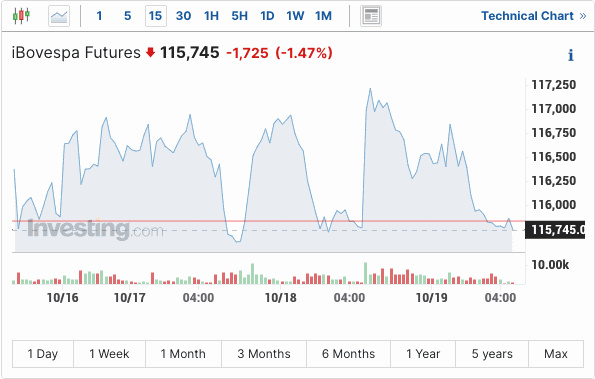Click the blue info icon
The image size is (595, 379).
tap(571, 55)
